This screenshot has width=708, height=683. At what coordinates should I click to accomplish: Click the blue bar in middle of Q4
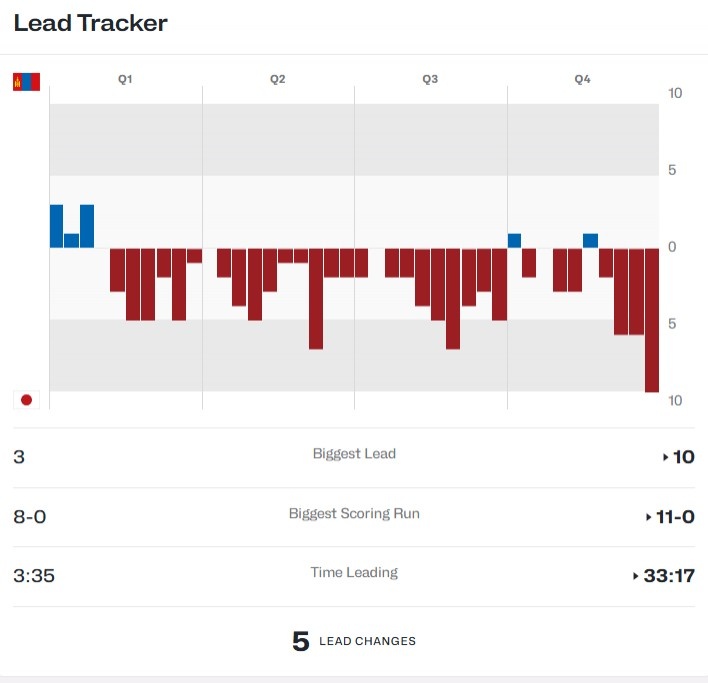coord(591,241)
